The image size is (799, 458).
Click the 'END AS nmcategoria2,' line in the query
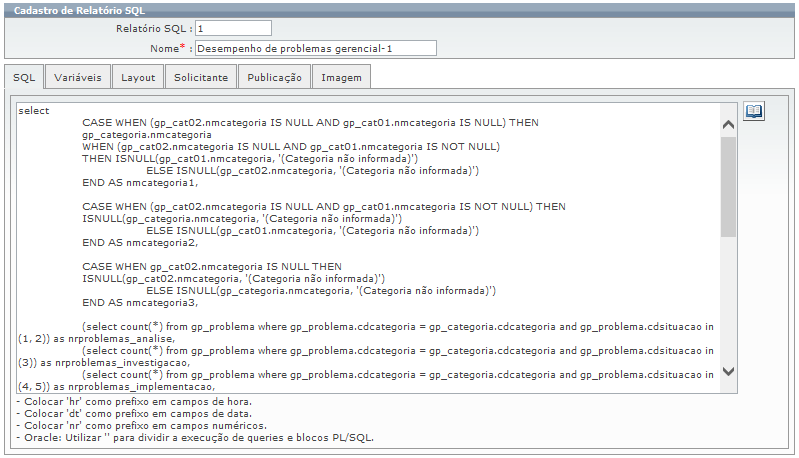tap(140, 243)
